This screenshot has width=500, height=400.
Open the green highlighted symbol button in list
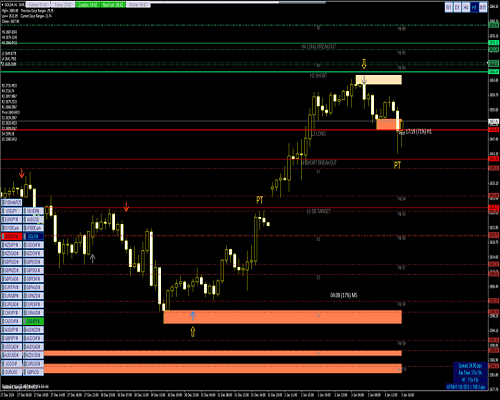pos(33,321)
